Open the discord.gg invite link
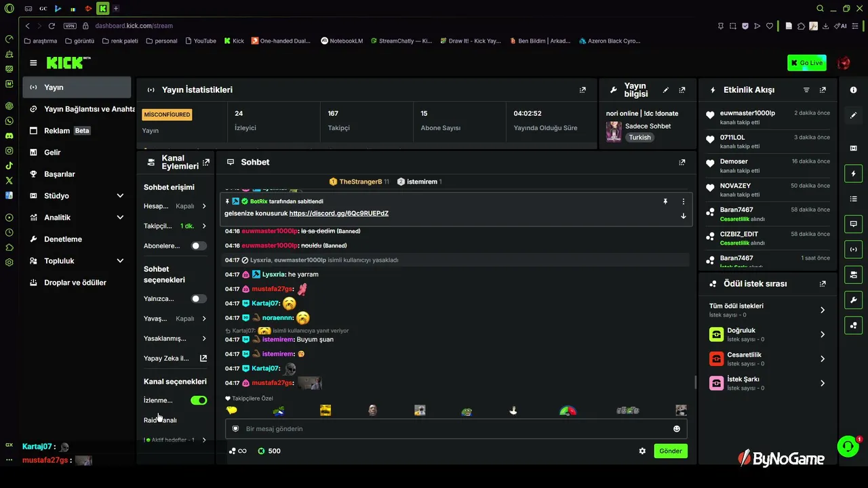Image resolution: width=868 pixels, height=488 pixels. (339, 213)
